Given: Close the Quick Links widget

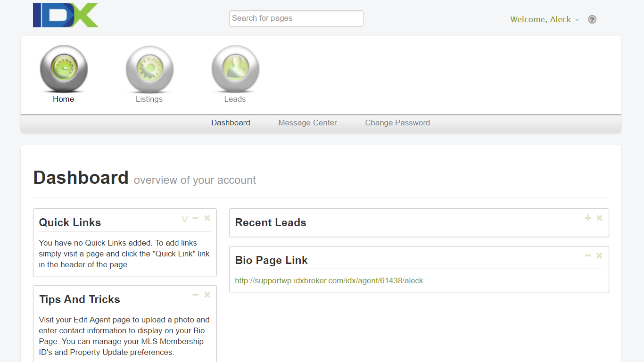Looking at the screenshot, I should 206,218.
